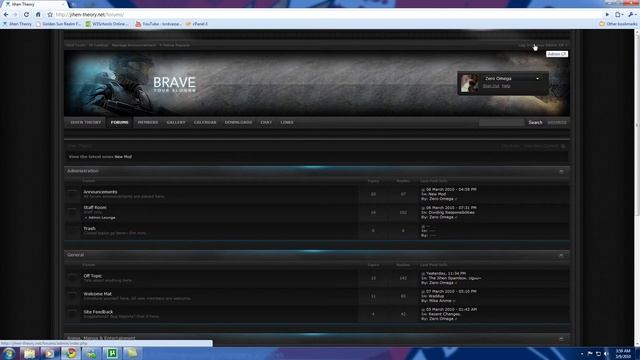Open last post in Welcome Mat row

pyautogui.click(x=436, y=296)
